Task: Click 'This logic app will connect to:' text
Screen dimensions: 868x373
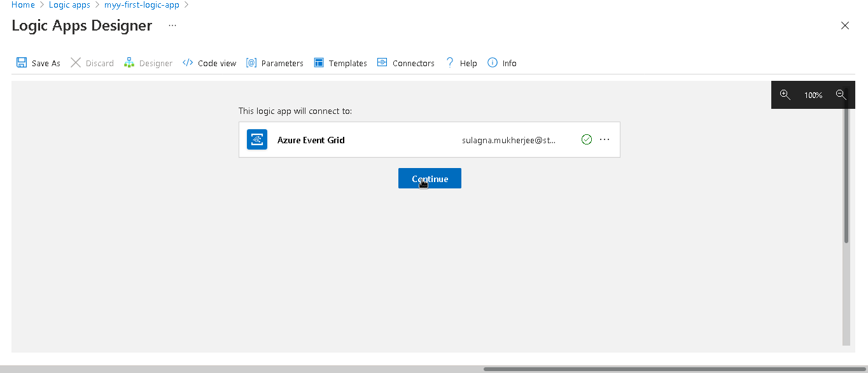Action: 295,111
